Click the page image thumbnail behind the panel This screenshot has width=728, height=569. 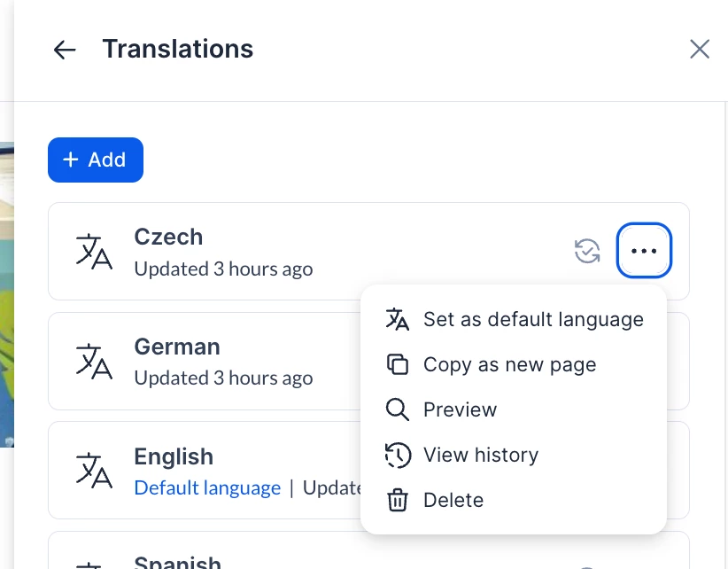pos(7,295)
